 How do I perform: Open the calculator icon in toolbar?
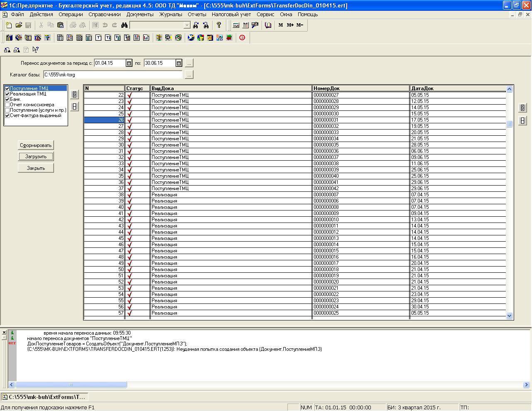[x=236, y=25]
